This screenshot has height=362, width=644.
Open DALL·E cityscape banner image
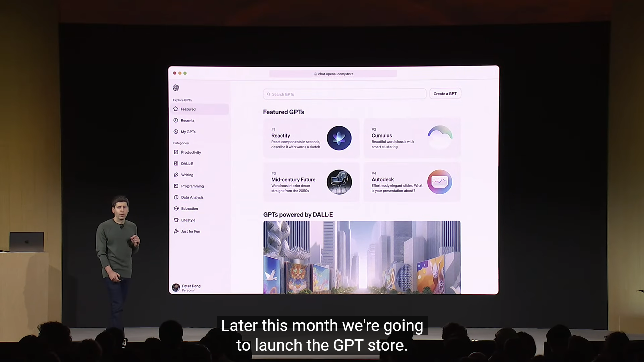point(362,257)
